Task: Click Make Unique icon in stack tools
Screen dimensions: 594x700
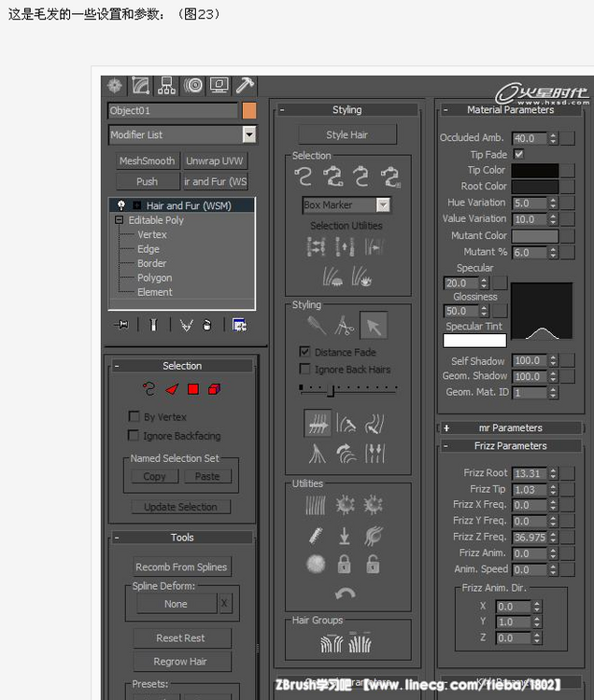Action: point(186,325)
